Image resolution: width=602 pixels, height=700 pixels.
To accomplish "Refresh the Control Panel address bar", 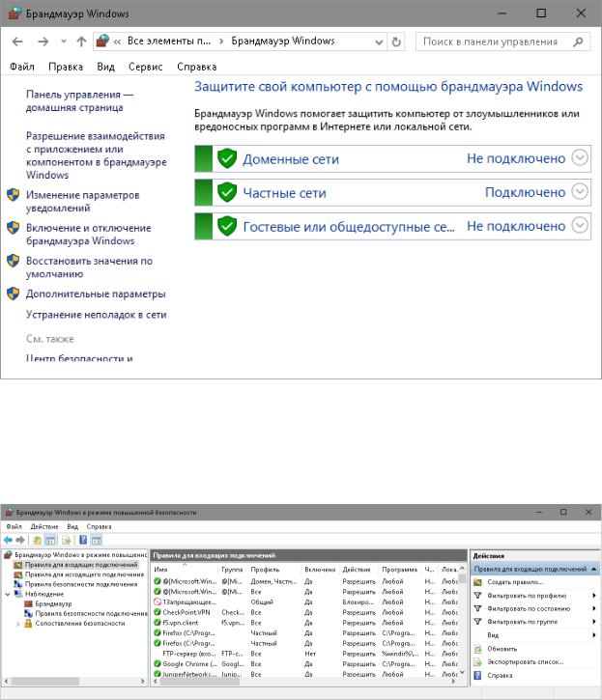I will point(396,42).
